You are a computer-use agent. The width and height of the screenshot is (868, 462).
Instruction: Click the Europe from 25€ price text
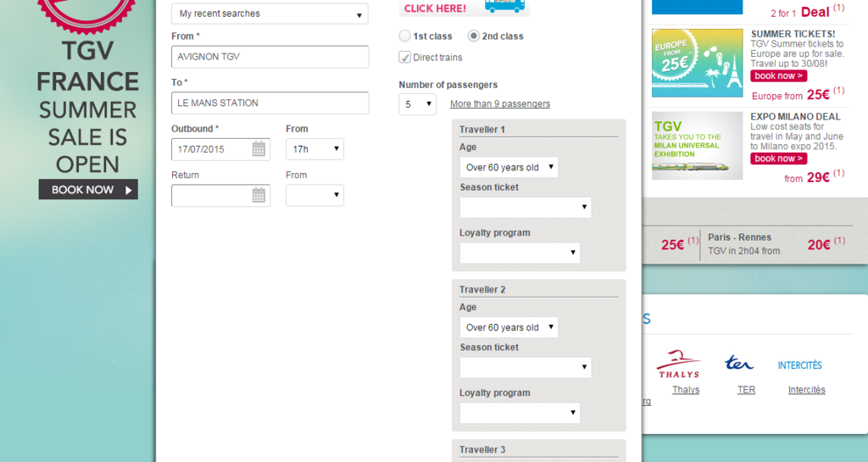pos(798,95)
